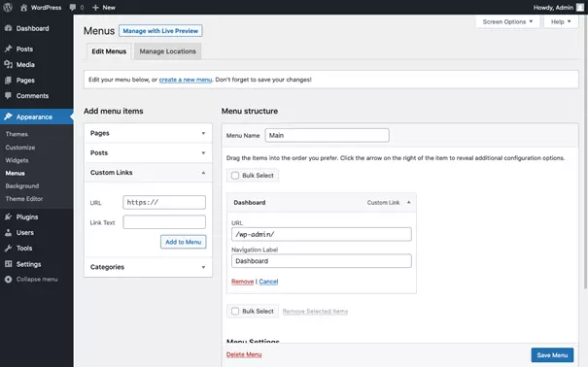Click the Add to Menu button
Image resolution: width=588 pixels, height=367 pixels.
coord(184,242)
